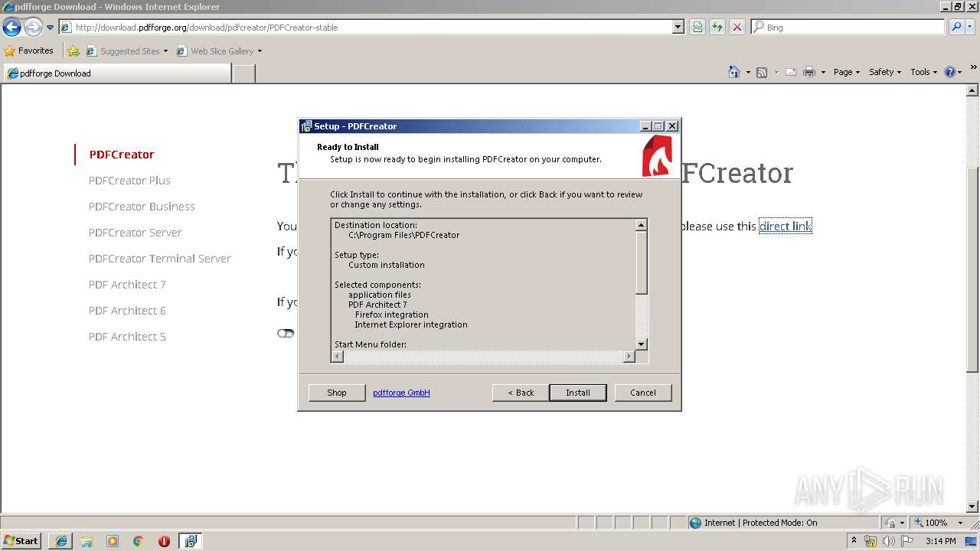Click summary horizontal scroll left arrow
980x551 pixels.
tap(338, 357)
